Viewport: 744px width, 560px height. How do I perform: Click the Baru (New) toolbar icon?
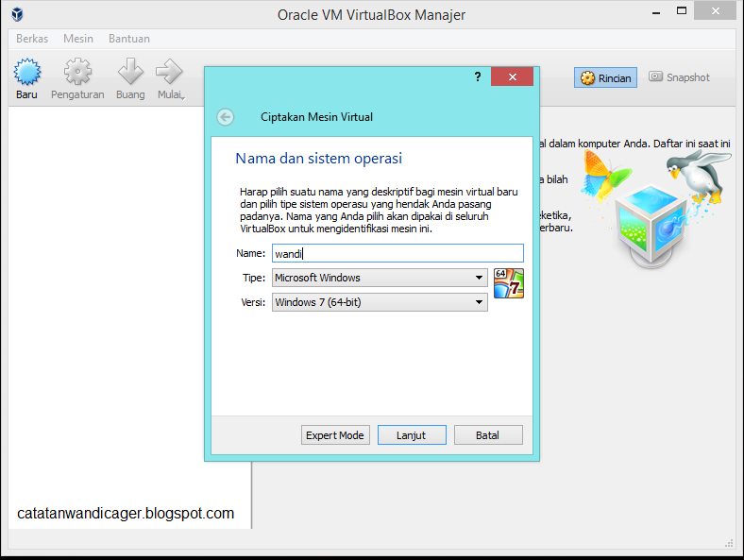(27, 72)
